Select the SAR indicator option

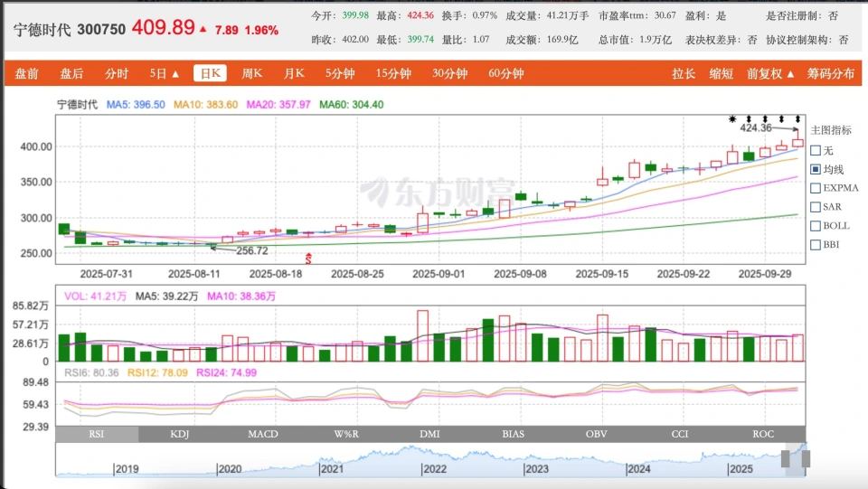(x=816, y=207)
